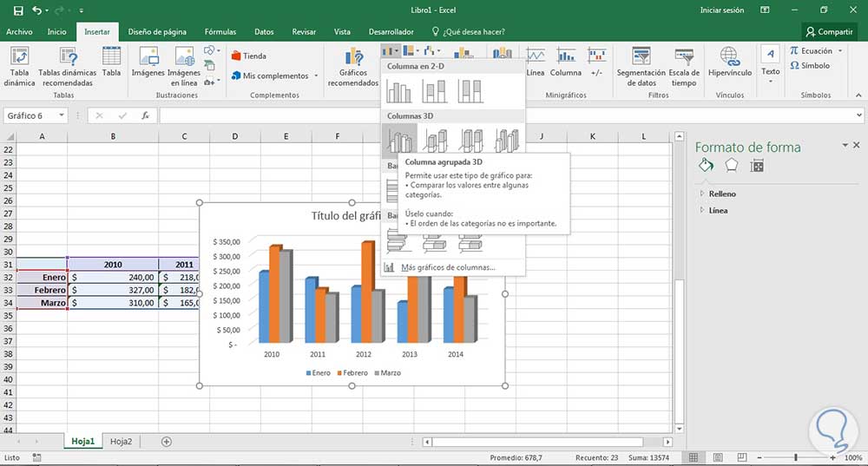
Task: Add a new sheet with plus button
Action: pyautogui.click(x=166, y=441)
